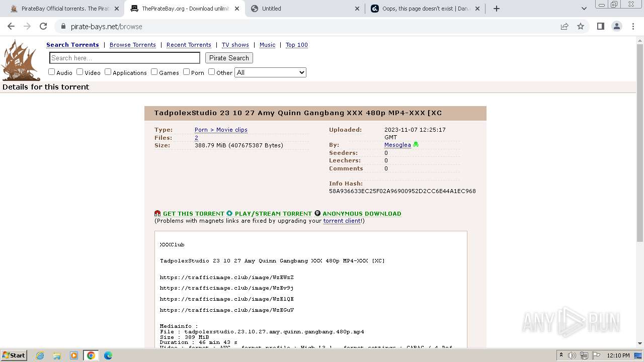This screenshot has width=644, height=362.
Task: Open File Explorer from taskbar
Action: (x=57, y=355)
